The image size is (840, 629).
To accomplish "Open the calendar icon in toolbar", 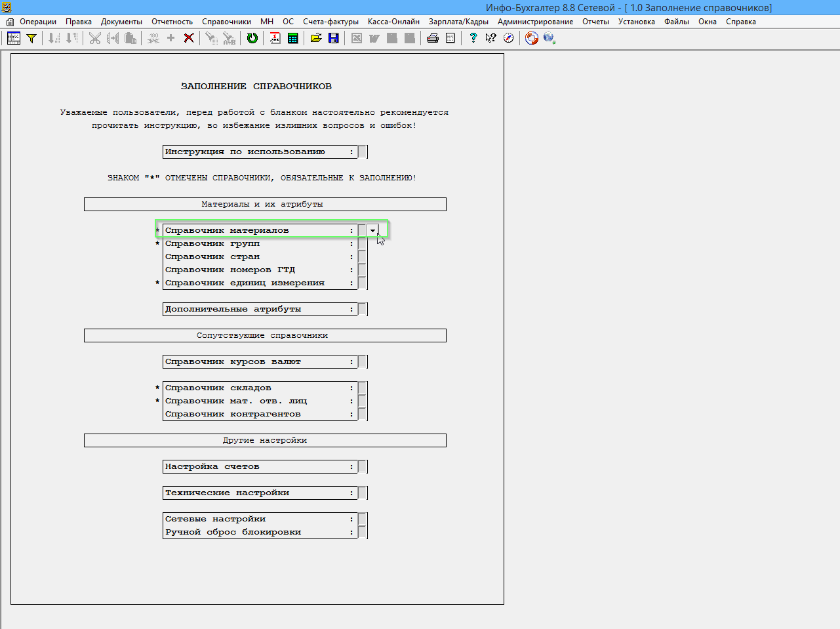I will pyautogui.click(x=275, y=38).
